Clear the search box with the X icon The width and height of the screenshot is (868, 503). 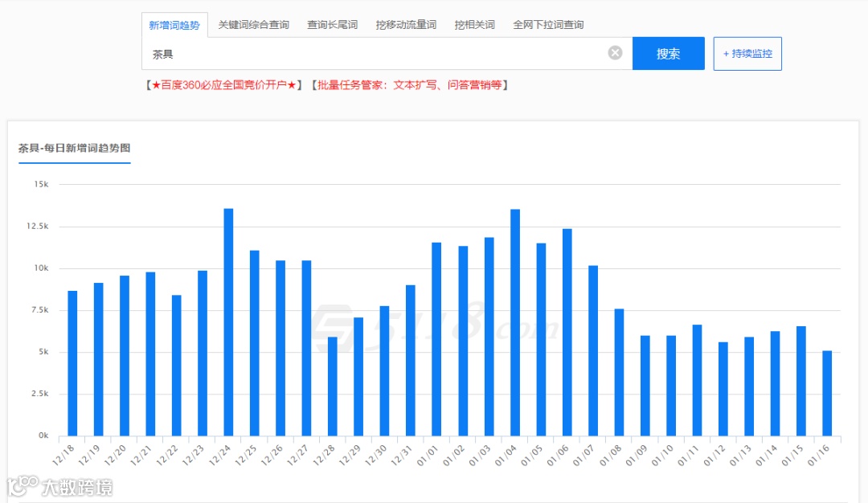(615, 53)
